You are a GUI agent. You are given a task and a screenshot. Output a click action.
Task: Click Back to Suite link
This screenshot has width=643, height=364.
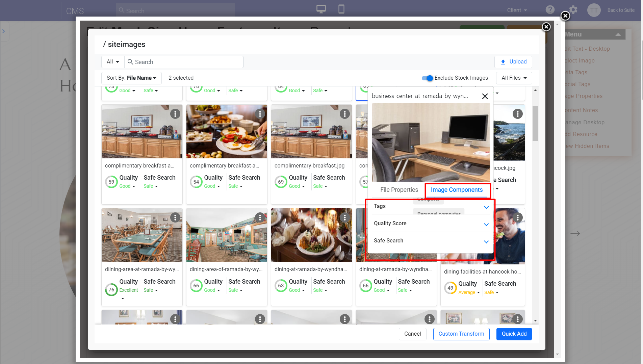pyautogui.click(x=621, y=10)
